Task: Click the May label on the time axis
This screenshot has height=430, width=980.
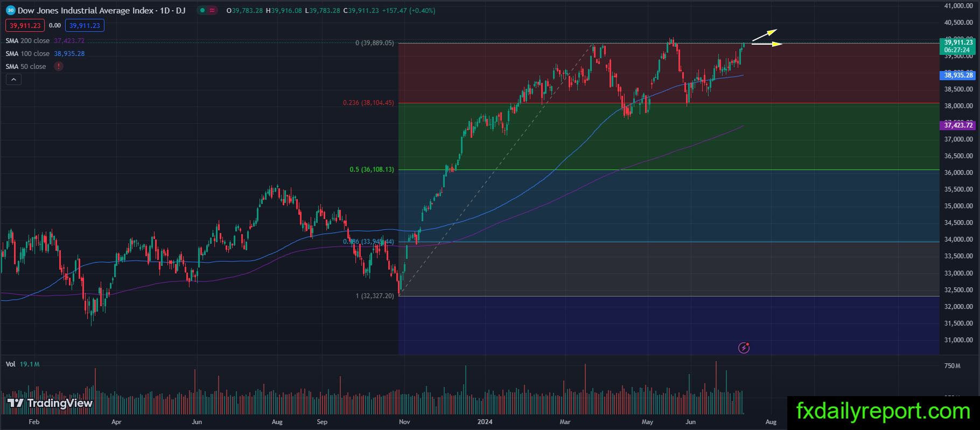Action: pos(647,422)
